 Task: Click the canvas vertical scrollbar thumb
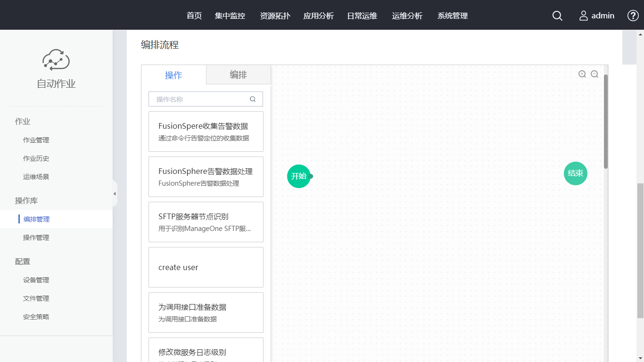click(606, 122)
